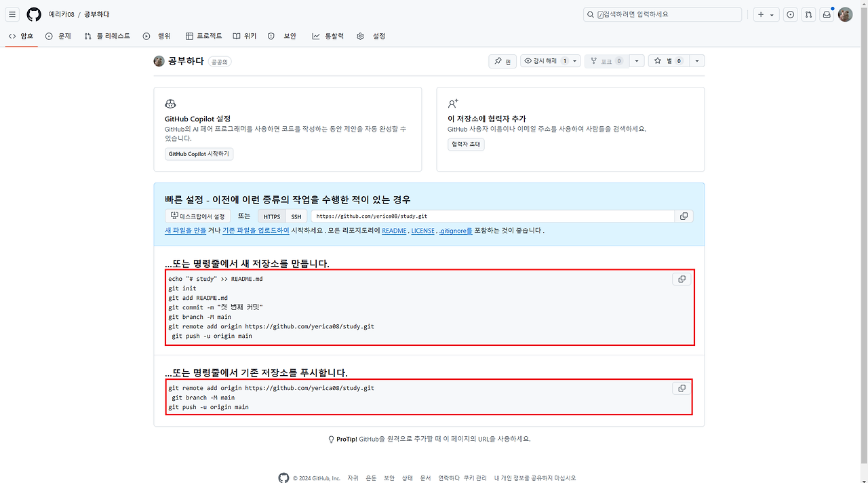This screenshot has height=483, width=868.
Task: Switch to the 보안 (Security) tab
Action: tap(282, 36)
